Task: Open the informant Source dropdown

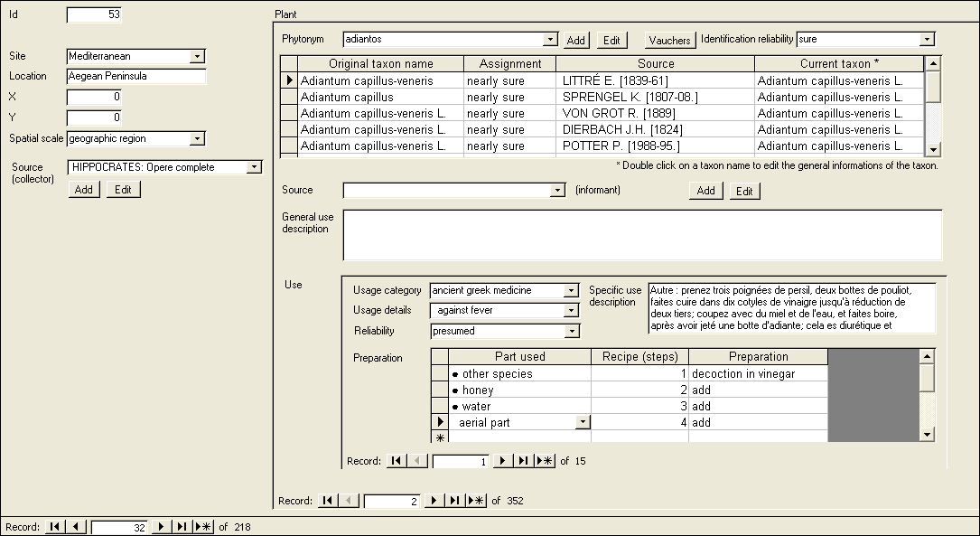Action: pos(557,190)
